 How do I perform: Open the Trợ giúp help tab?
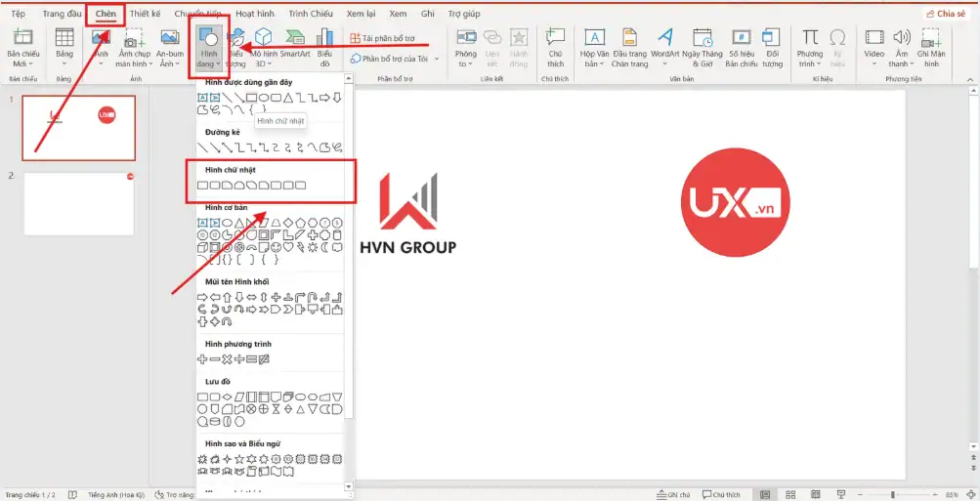coord(463,14)
